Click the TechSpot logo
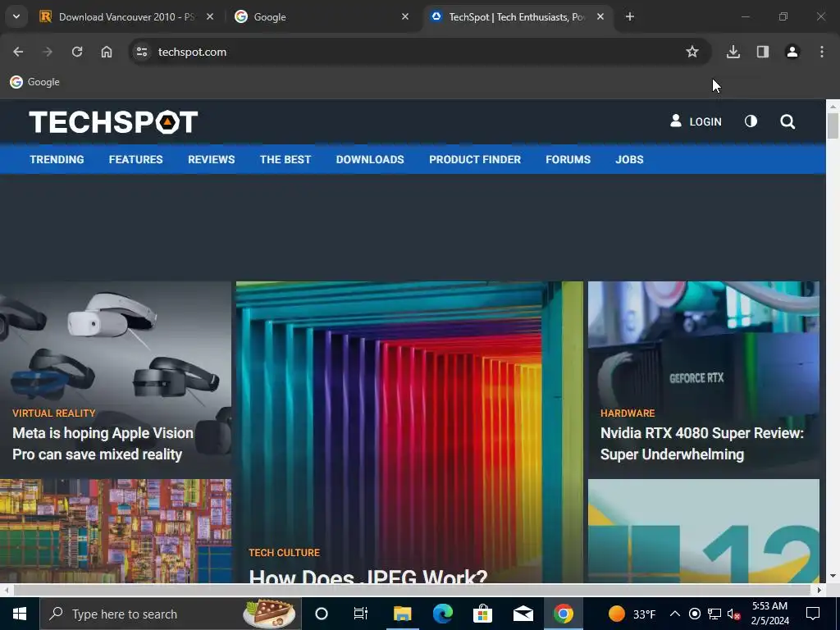This screenshot has height=630, width=840. point(113,122)
